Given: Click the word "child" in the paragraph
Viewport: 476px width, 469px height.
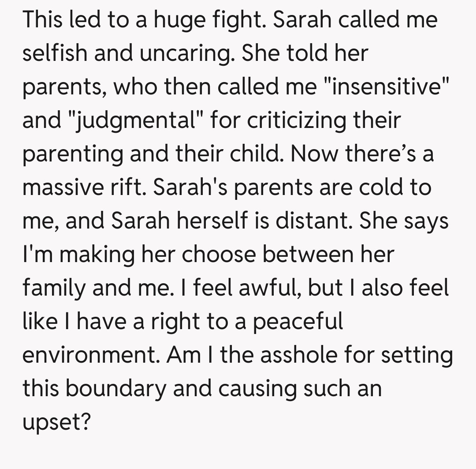Looking at the screenshot, I should point(256,154).
